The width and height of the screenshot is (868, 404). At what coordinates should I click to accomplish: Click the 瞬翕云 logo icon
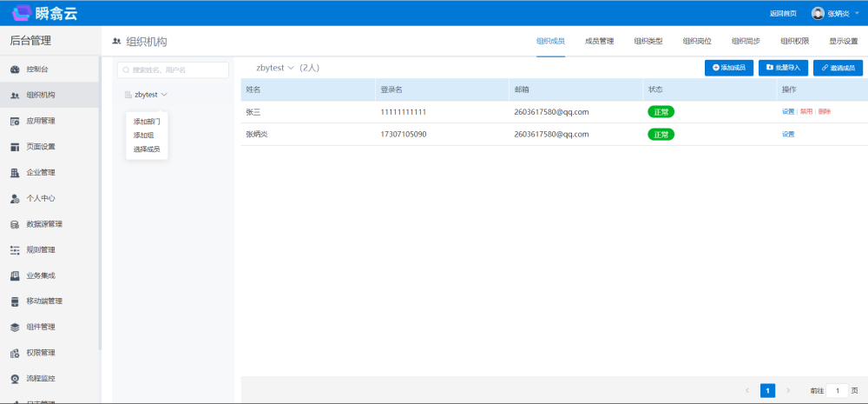(x=22, y=13)
